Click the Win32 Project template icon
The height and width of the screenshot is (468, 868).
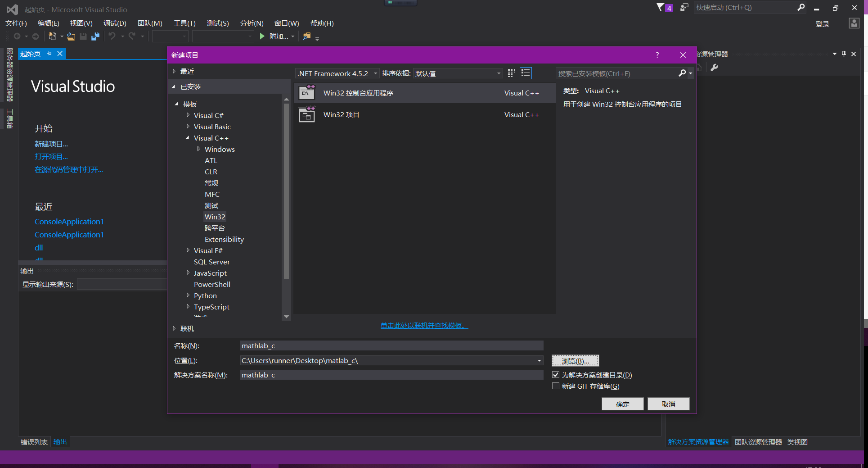coord(307,114)
